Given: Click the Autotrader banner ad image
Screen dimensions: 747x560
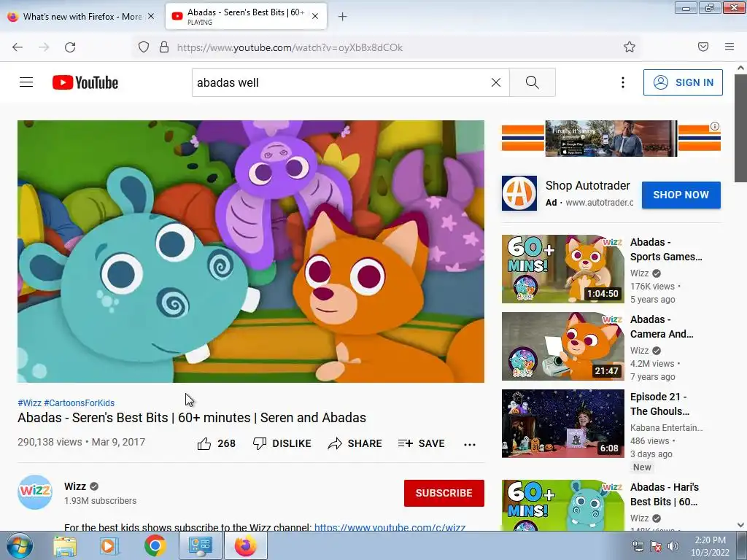Looking at the screenshot, I should click(611, 138).
